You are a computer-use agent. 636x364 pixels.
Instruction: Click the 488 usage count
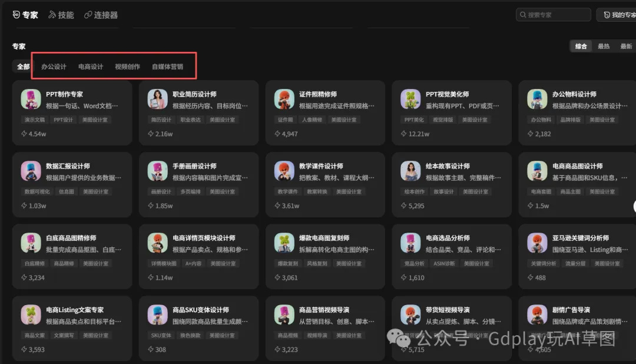[536, 277]
